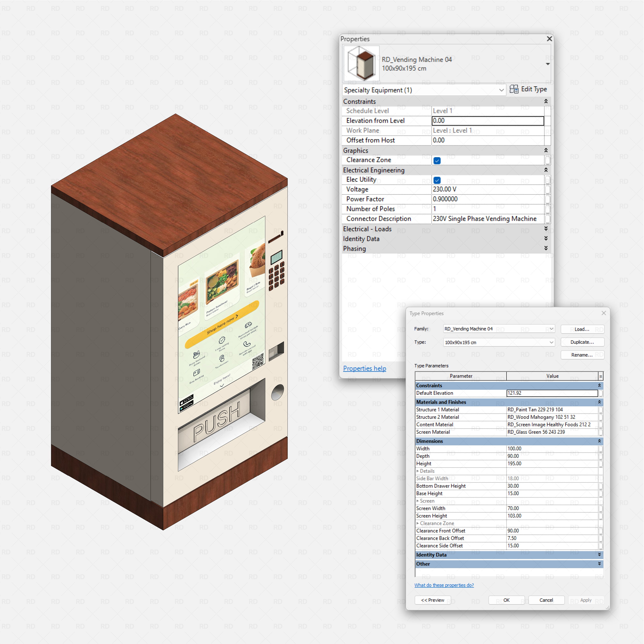Viewport: 644px width, 644px height.
Task: Click the Screen Width value 70.00
Action: pos(552,508)
